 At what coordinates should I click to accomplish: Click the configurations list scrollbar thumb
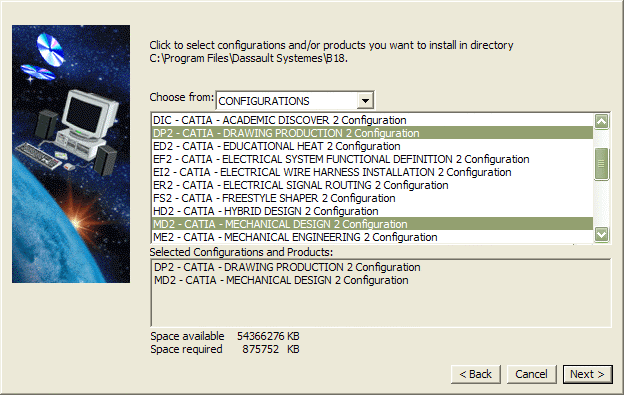(x=601, y=164)
